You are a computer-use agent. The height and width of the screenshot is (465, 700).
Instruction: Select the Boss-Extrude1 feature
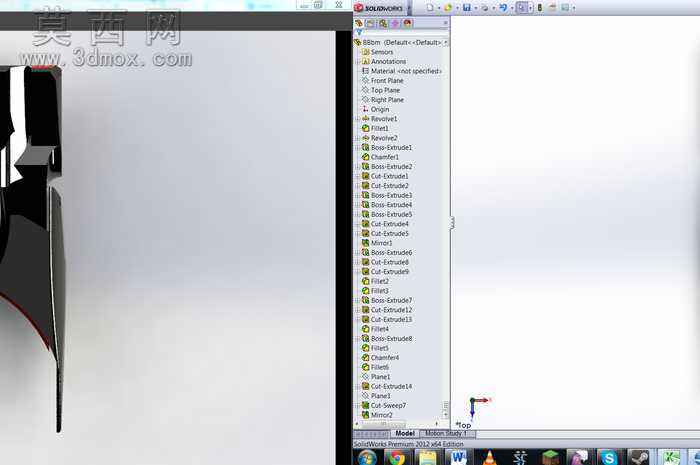coord(387,148)
